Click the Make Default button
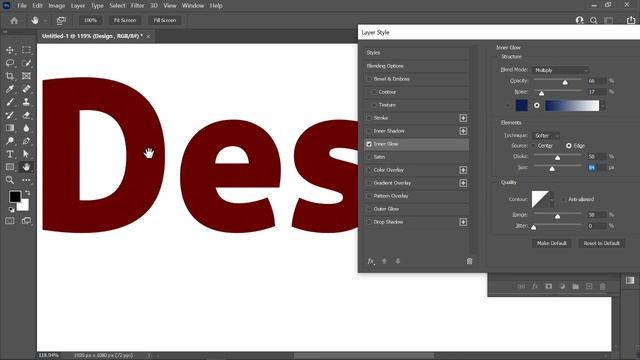 coord(552,243)
